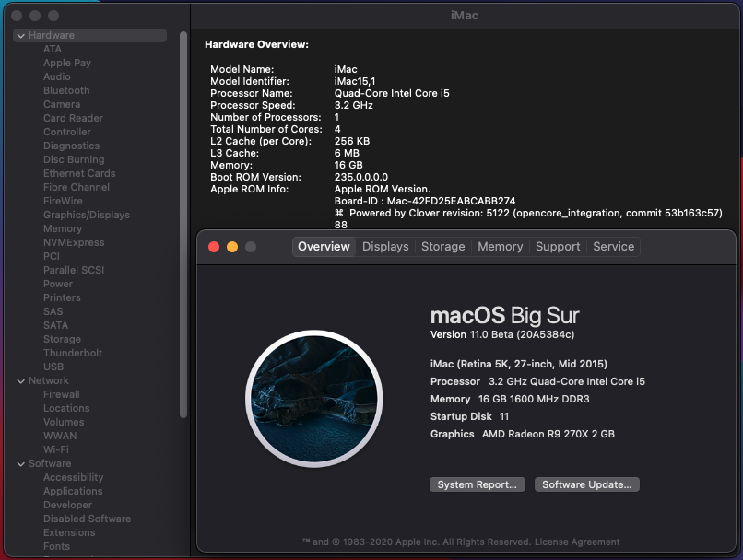Image resolution: width=743 pixels, height=560 pixels.
Task: Select Developer under Software
Action: tap(67, 505)
